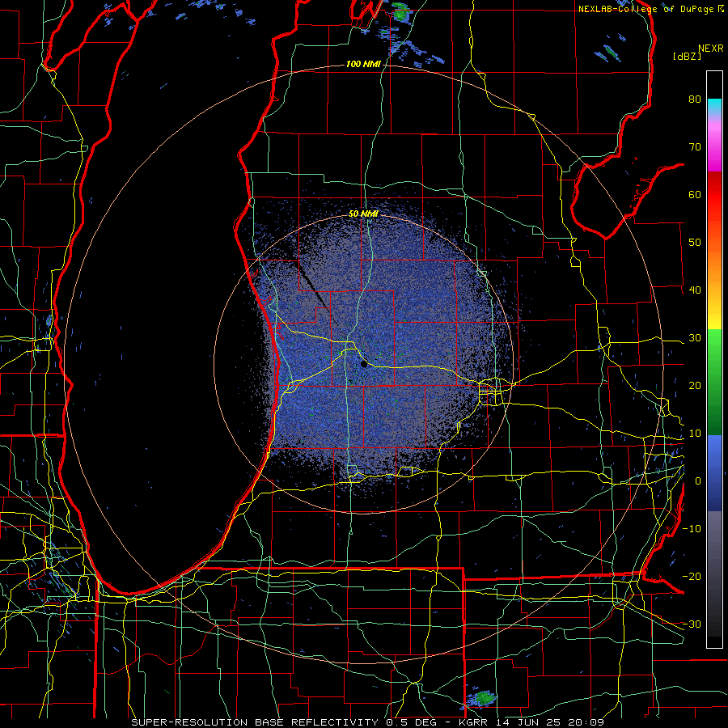Click the [dBZ] units label
The image size is (728, 728).
coord(688,57)
